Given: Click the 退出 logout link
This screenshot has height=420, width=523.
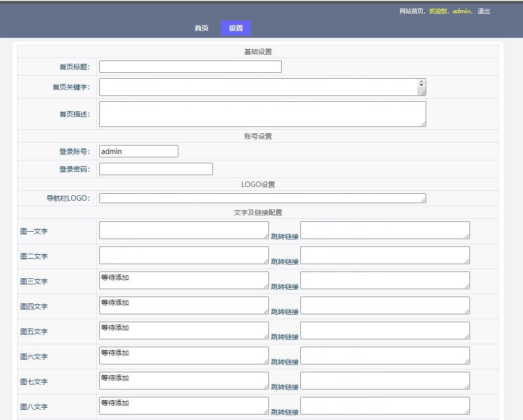Looking at the screenshot, I should [484, 11].
